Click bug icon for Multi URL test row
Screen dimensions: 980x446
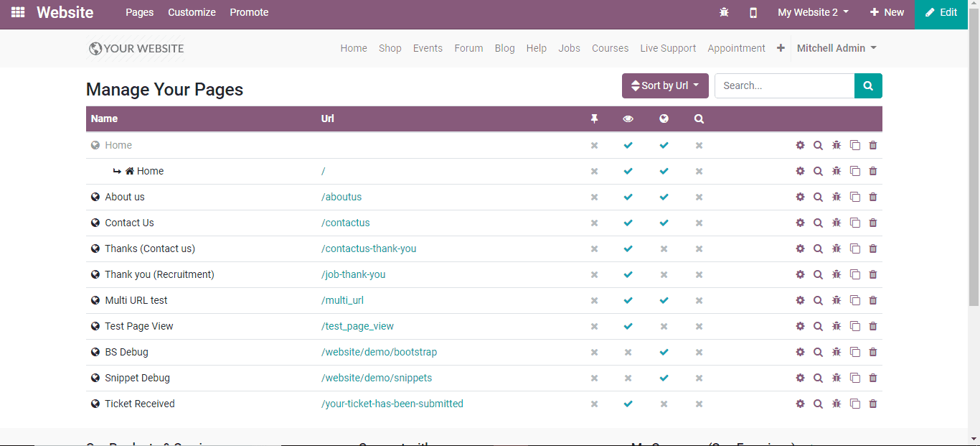[x=837, y=300]
